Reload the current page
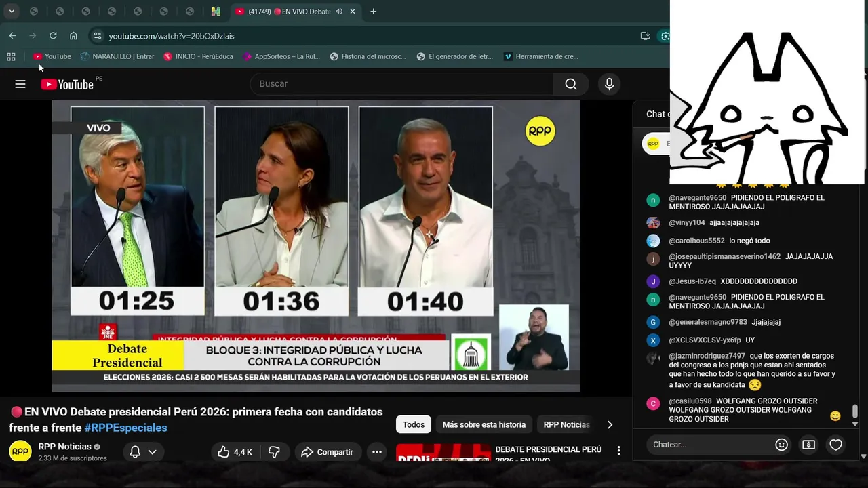This screenshot has width=868, height=488. (53, 35)
